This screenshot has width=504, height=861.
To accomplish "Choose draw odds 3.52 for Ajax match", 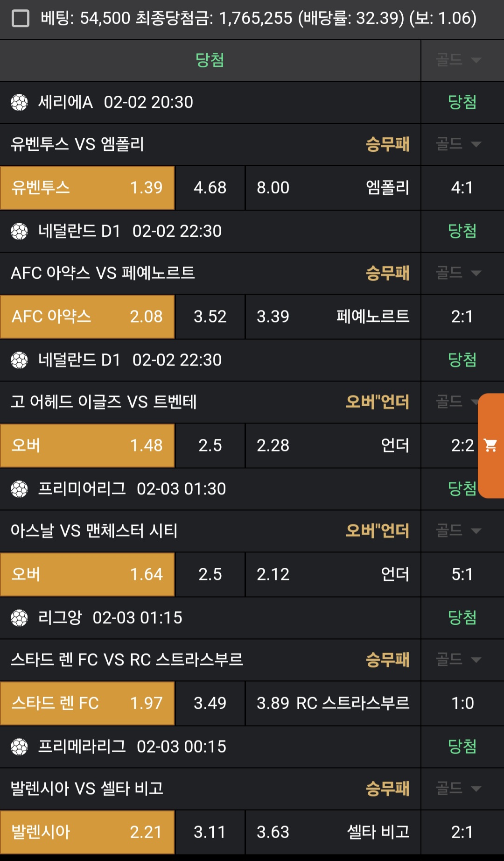I will click(x=210, y=317).
